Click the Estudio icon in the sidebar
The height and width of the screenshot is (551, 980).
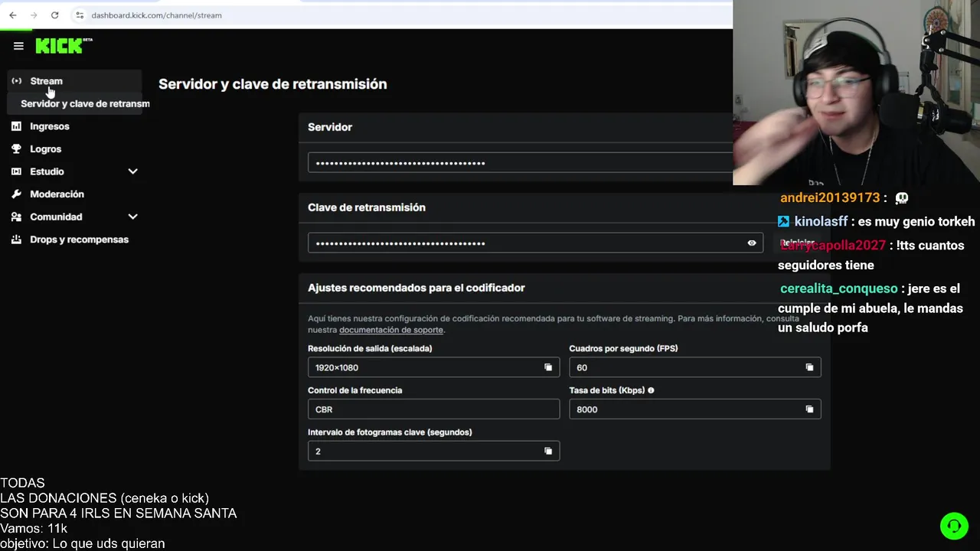(x=16, y=171)
